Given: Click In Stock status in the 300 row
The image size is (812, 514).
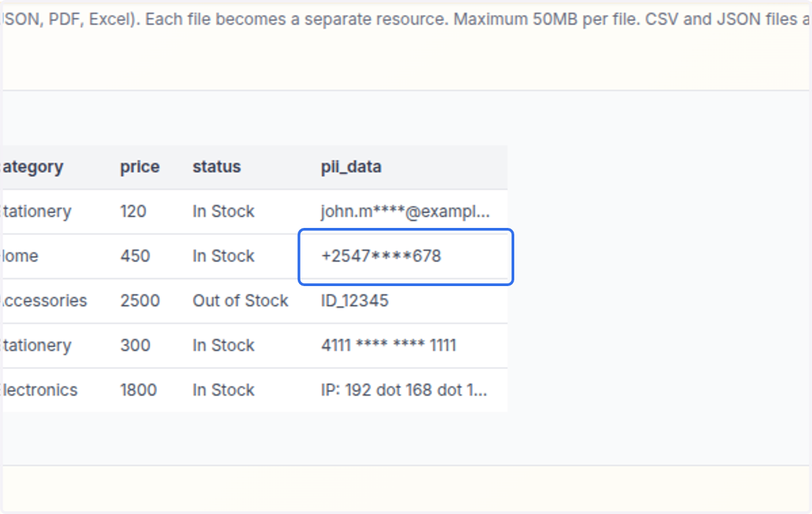Looking at the screenshot, I should point(223,346).
